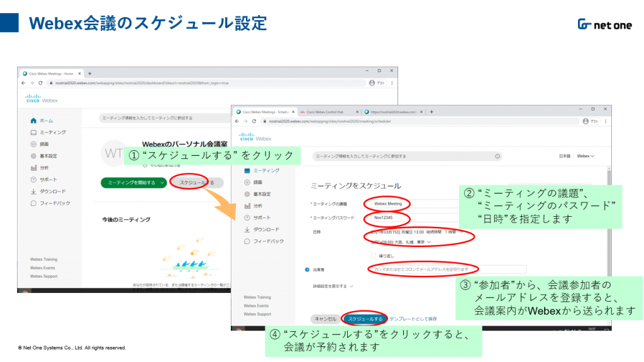Click the 録画 recording icon in the Home window sidebar
644x362 pixels.
(x=34, y=144)
